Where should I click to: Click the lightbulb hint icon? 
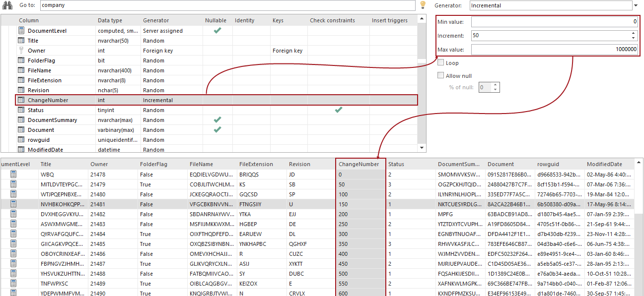(x=423, y=5)
